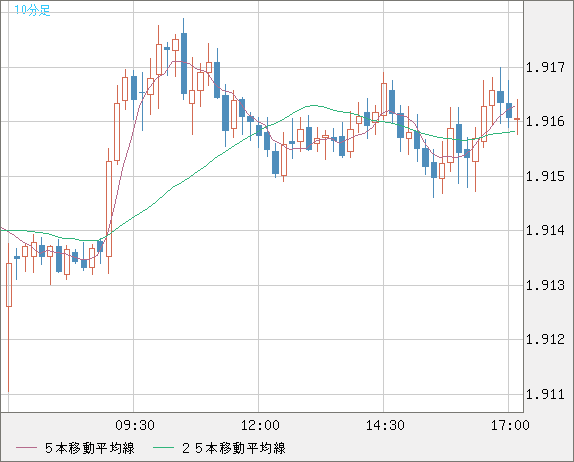Click the pink 5本移動平均線 legend line sample
The width and height of the screenshot is (574, 462).
click(26, 448)
